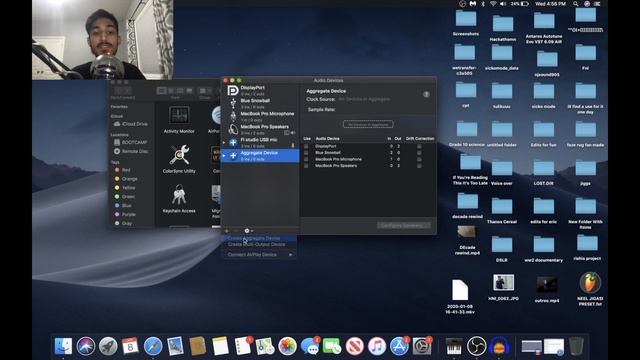Click the Wi-Fi icon in menu bar
The width and height of the screenshot is (640, 360).
493,4
